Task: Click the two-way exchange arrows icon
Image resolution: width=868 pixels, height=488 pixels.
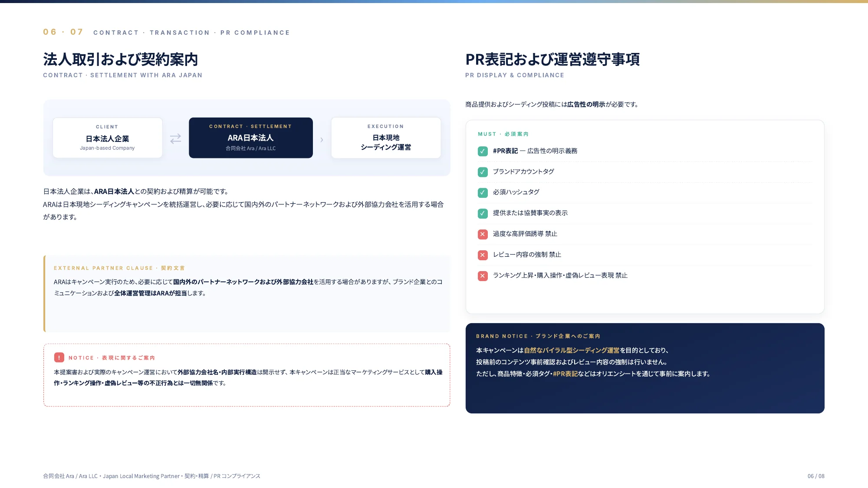Action: click(175, 139)
